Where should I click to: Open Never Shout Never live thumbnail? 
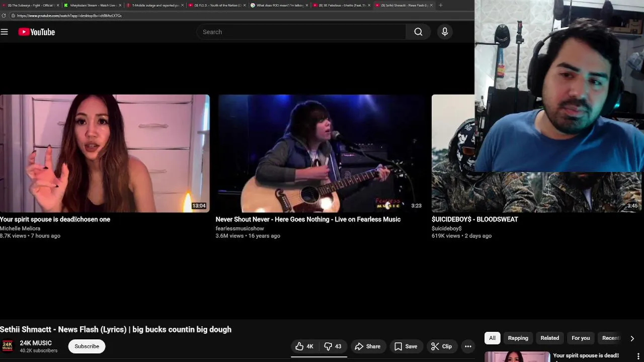(x=320, y=153)
